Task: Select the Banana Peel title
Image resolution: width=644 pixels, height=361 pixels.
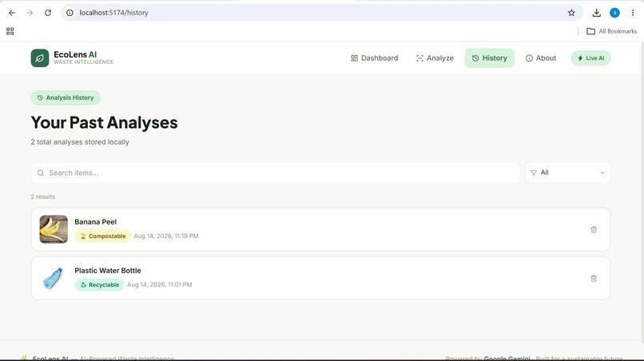Action: [x=95, y=222]
